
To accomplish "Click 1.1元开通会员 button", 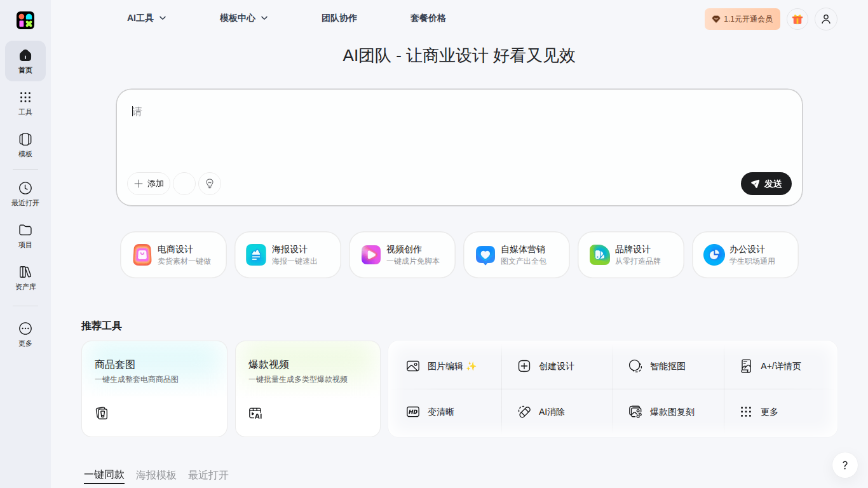I will 742,19.
